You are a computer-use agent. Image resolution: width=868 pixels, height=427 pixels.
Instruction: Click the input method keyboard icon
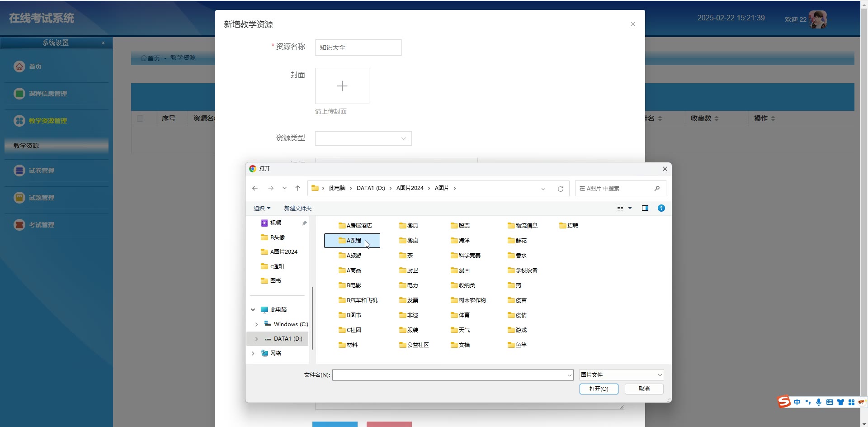[830, 402]
